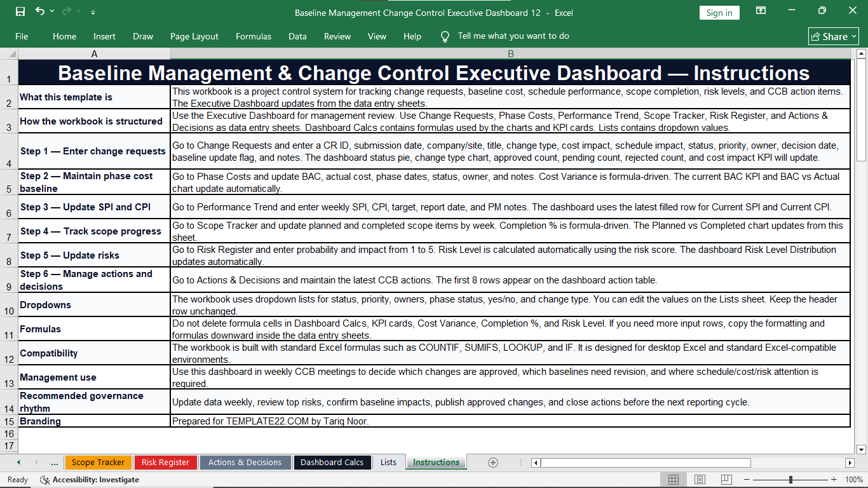Open Customize Quick Access Toolbar dropdown
Viewport: 868px width, 488px height.
[x=93, y=12]
